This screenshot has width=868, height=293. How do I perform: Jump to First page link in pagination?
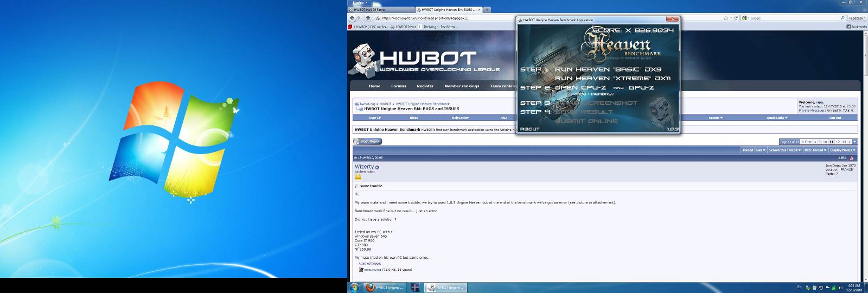tap(807, 142)
